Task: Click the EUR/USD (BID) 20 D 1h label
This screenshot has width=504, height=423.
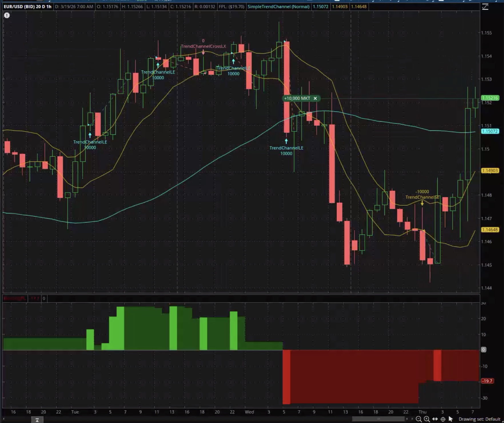Action: 28,7
